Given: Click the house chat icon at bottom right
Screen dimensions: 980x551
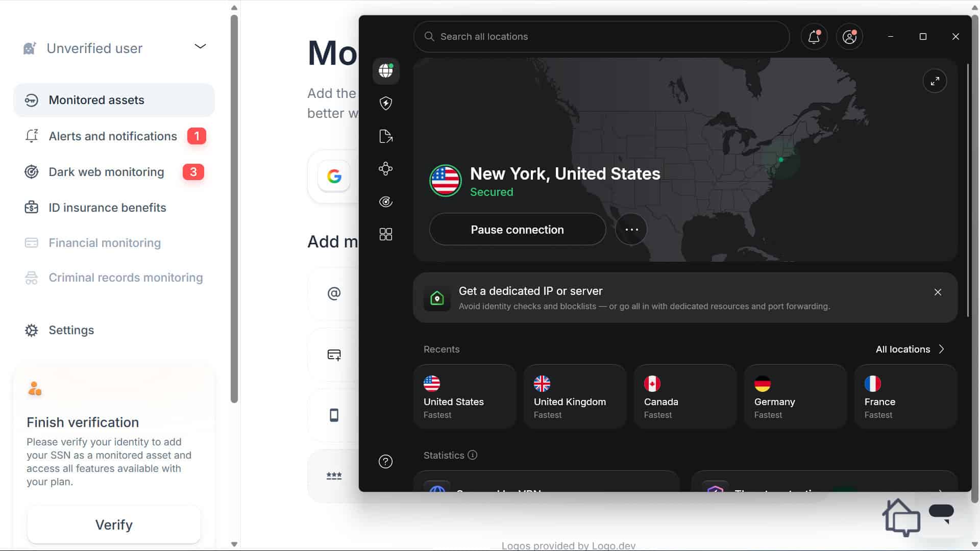Looking at the screenshot, I should click(x=901, y=517).
